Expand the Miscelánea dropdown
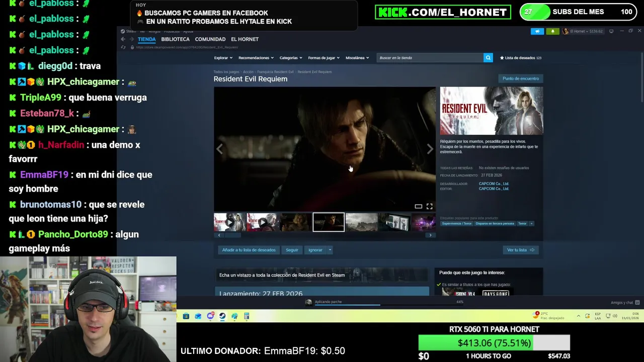 (357, 58)
